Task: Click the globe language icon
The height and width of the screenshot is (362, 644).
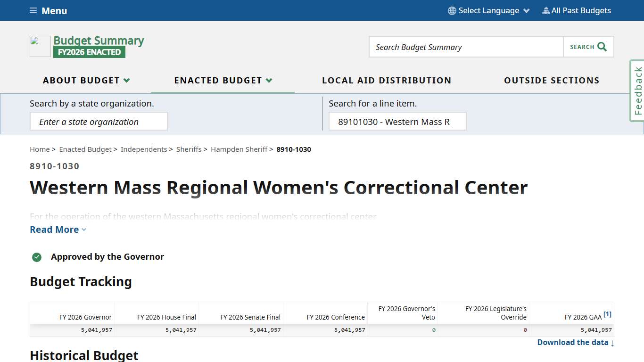Action: pos(451,10)
